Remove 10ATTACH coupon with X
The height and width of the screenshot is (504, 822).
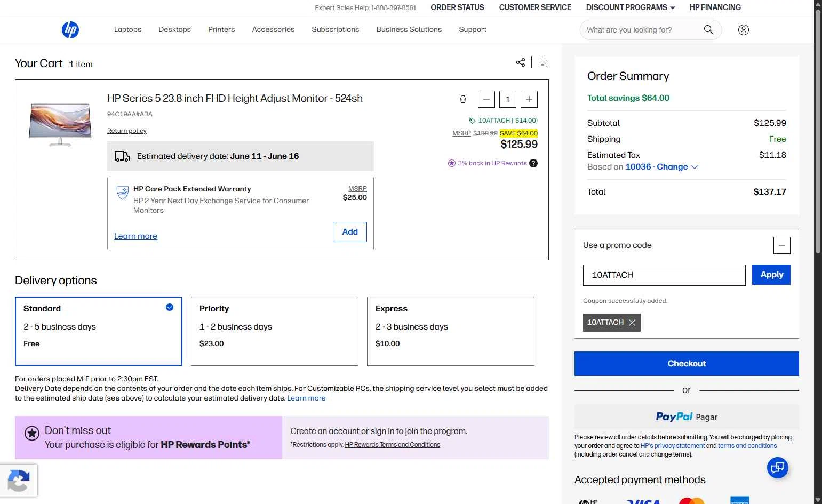632,323
